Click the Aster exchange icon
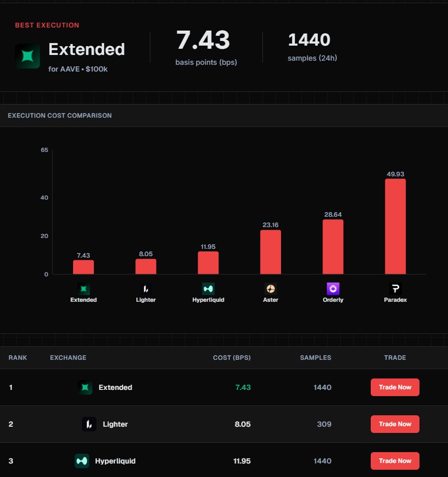This screenshot has height=477, width=448. tap(270, 288)
